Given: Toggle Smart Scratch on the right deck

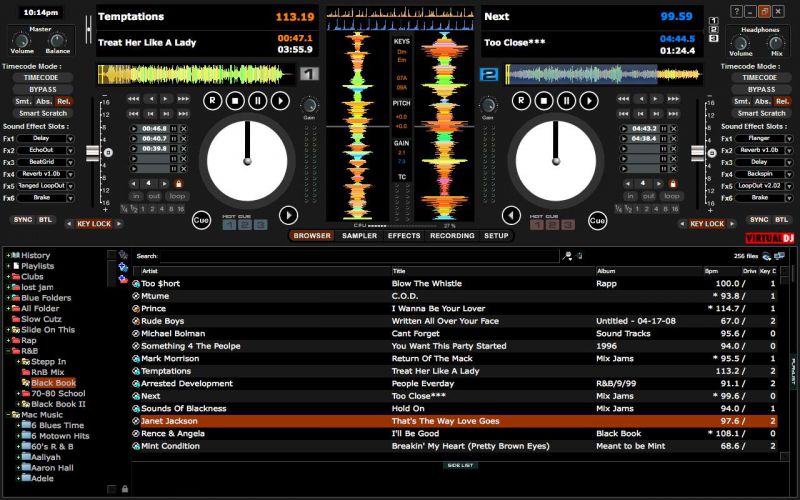Looking at the screenshot, I should (761, 113).
